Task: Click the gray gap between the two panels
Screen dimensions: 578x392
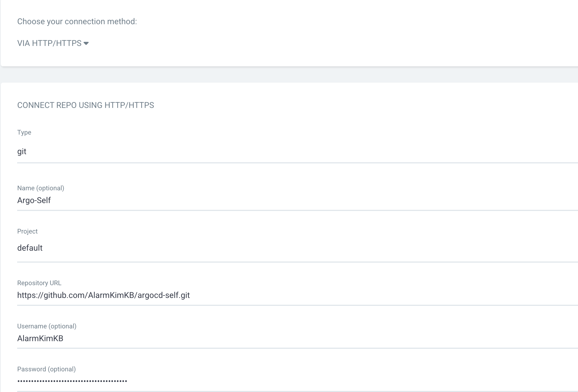Action: (288, 74)
